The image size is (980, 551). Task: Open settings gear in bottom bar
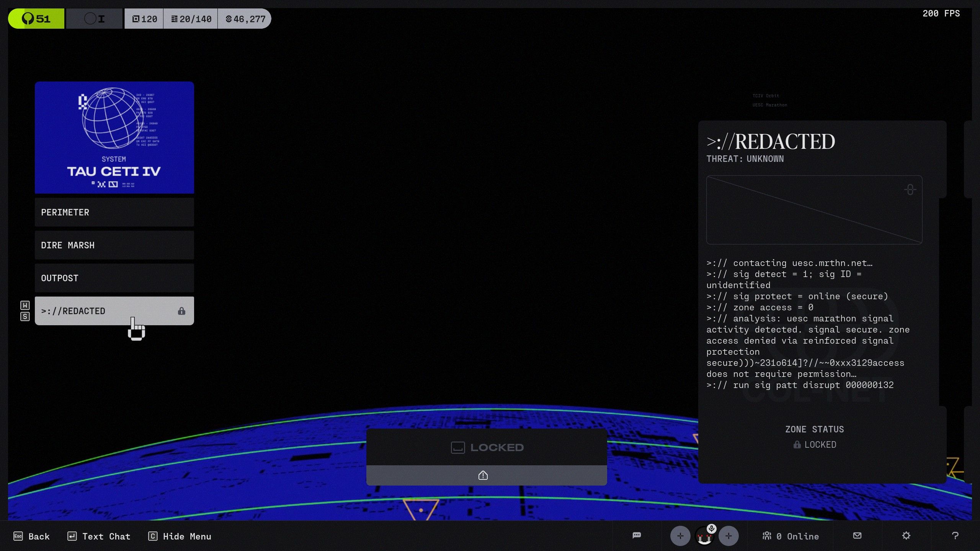click(906, 535)
